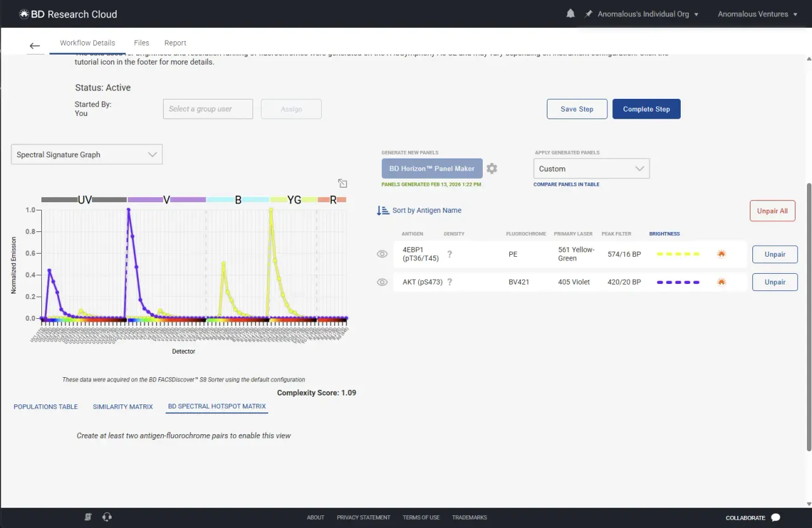This screenshot has height=528, width=812.
Task: Click the notifications bell icon
Action: click(570, 14)
